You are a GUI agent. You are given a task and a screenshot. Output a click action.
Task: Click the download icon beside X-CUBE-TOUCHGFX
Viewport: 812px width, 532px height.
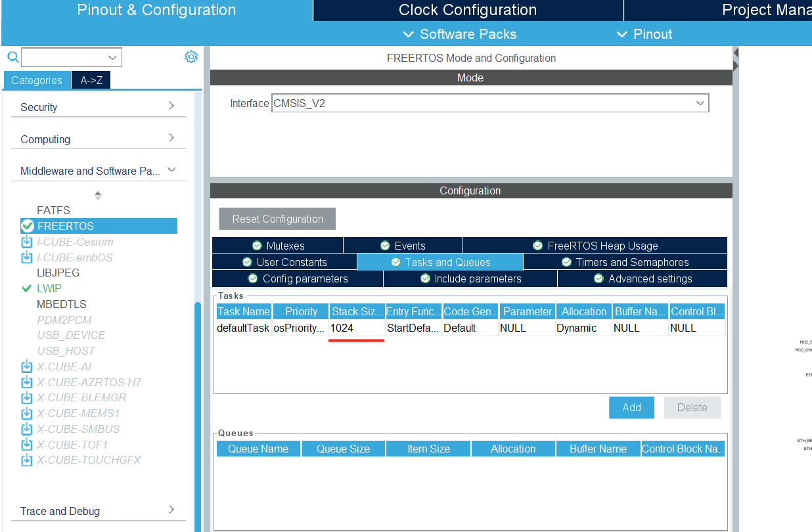[x=27, y=460]
